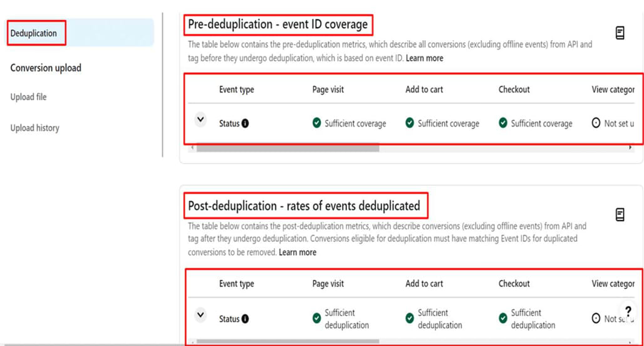Expand Status row in Pre-deduplication table
644x346 pixels.
click(200, 120)
